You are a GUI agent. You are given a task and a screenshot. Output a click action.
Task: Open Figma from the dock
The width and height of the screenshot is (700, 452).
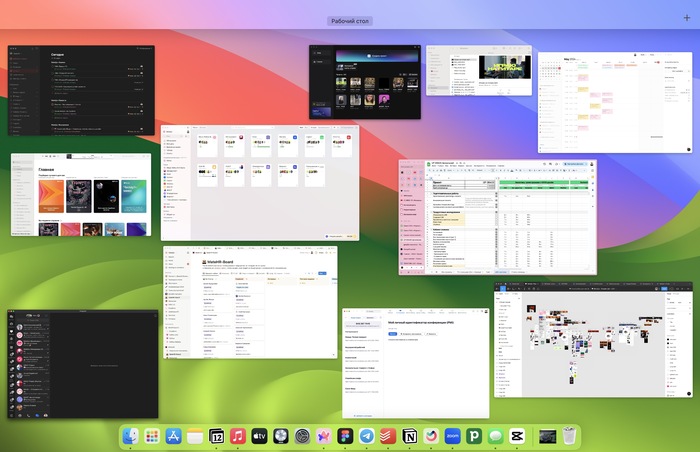click(x=345, y=436)
